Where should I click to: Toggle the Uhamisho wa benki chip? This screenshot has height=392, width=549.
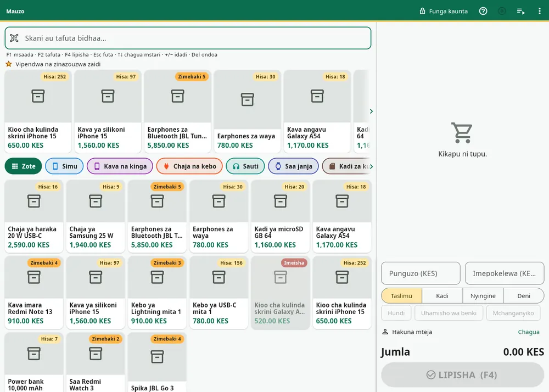pos(449,313)
